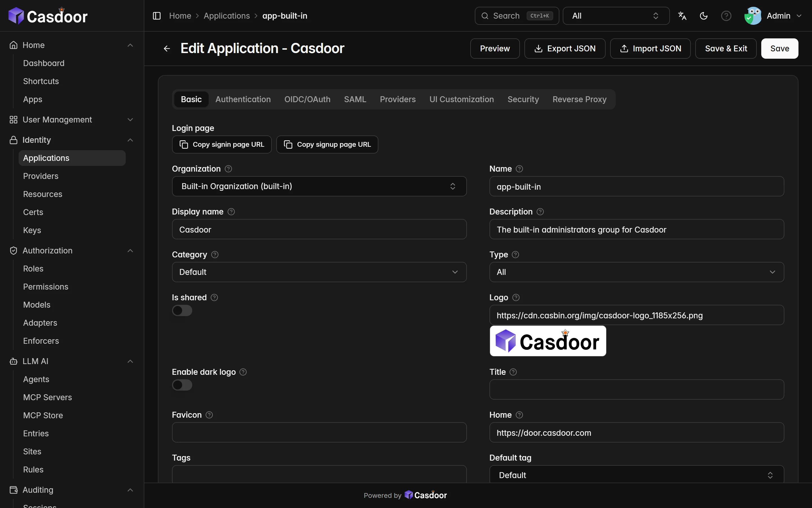Click the Type help icon
Viewport: 812px width, 508px height.
point(515,255)
